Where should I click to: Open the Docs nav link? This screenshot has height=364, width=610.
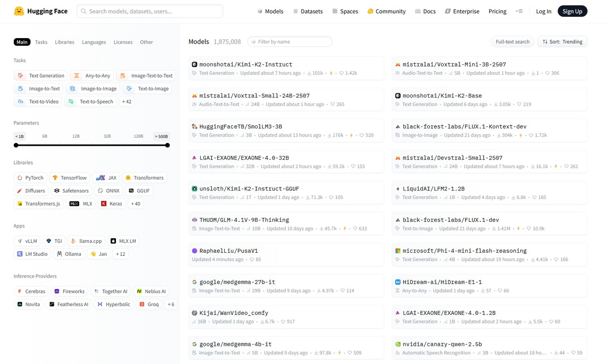coord(425,11)
